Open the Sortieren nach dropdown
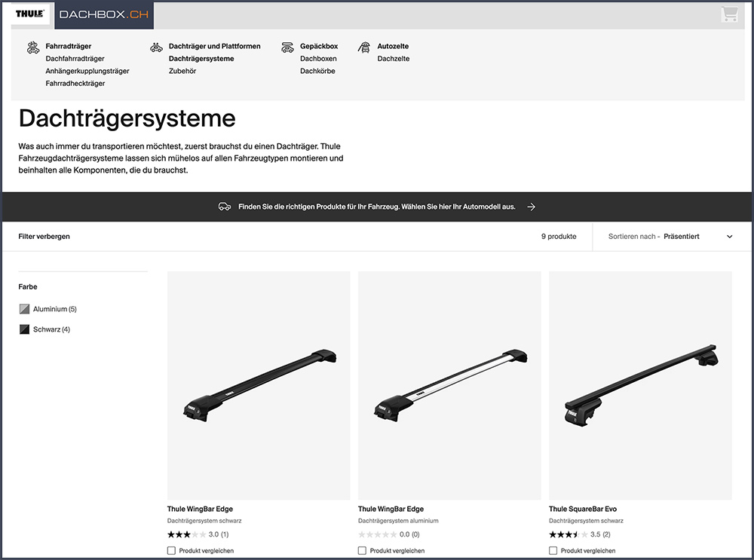The image size is (754, 560). click(670, 237)
